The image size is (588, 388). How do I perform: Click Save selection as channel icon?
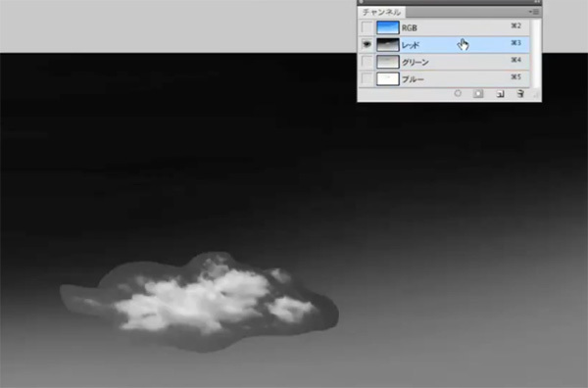pyautogui.click(x=478, y=93)
